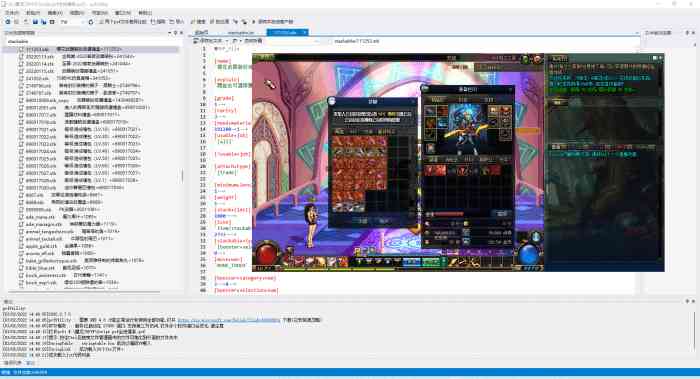Viewport: 700px width, 379px height.
Task: Click the first round icon on toolbar
Action: point(8,21)
